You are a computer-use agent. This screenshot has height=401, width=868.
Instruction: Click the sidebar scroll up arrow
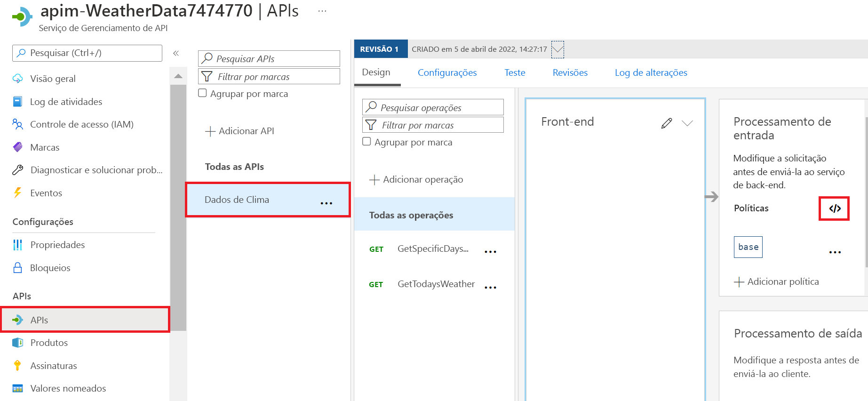[x=178, y=76]
